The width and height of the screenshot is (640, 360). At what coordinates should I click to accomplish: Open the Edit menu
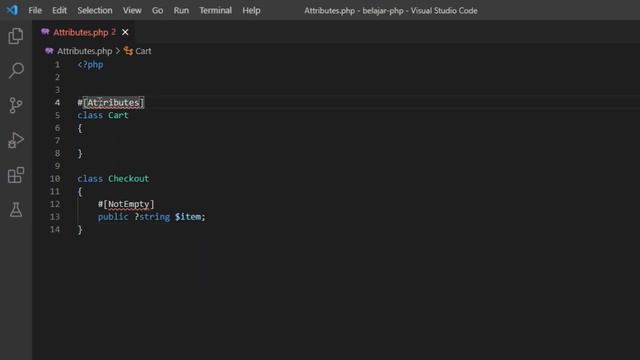coord(59,10)
